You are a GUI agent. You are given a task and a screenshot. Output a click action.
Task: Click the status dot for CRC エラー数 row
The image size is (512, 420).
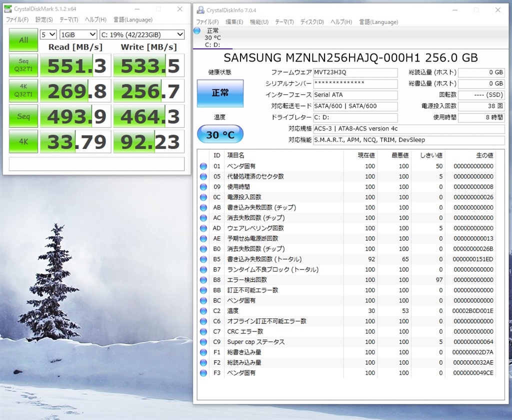click(x=203, y=332)
